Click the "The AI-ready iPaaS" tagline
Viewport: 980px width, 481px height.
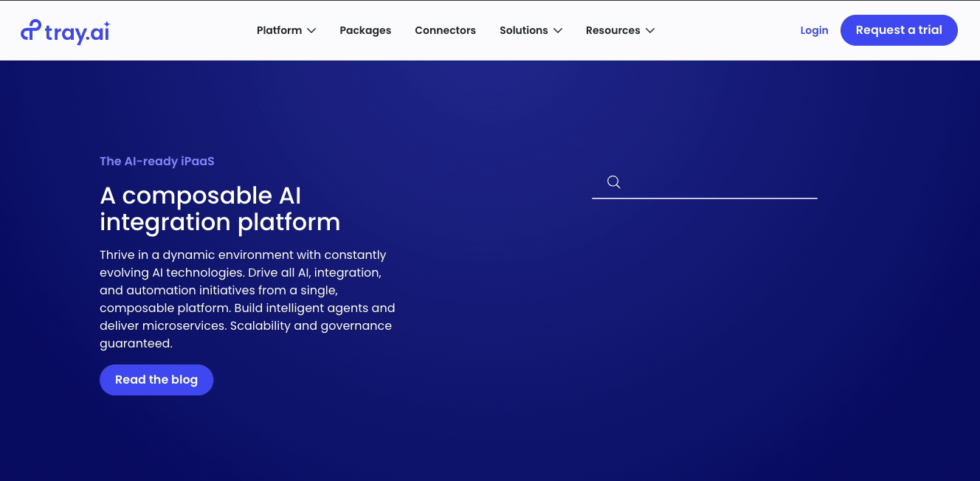(x=157, y=161)
